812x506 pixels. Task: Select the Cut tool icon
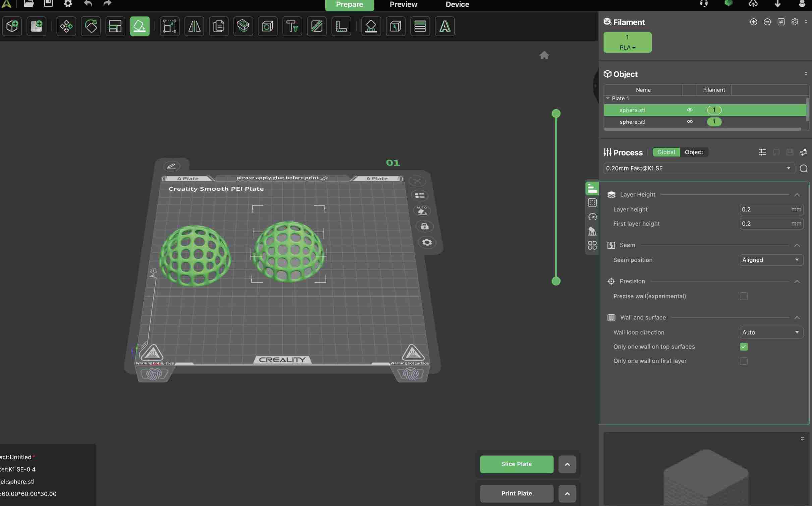tap(243, 26)
